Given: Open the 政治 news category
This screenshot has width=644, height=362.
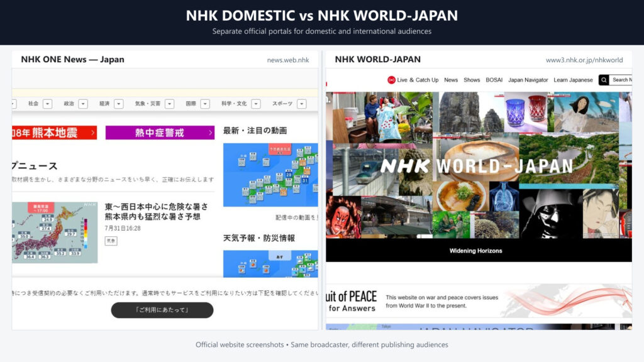Looking at the screenshot, I should coord(69,104).
